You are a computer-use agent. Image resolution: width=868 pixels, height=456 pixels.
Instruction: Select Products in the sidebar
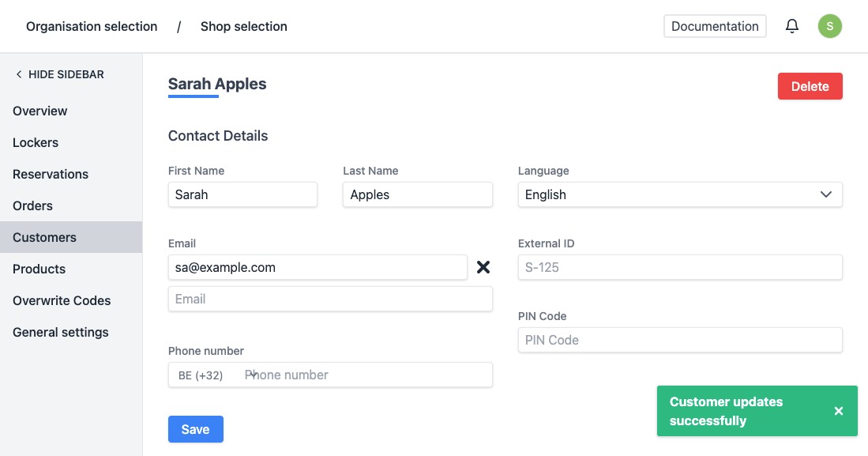click(x=39, y=269)
